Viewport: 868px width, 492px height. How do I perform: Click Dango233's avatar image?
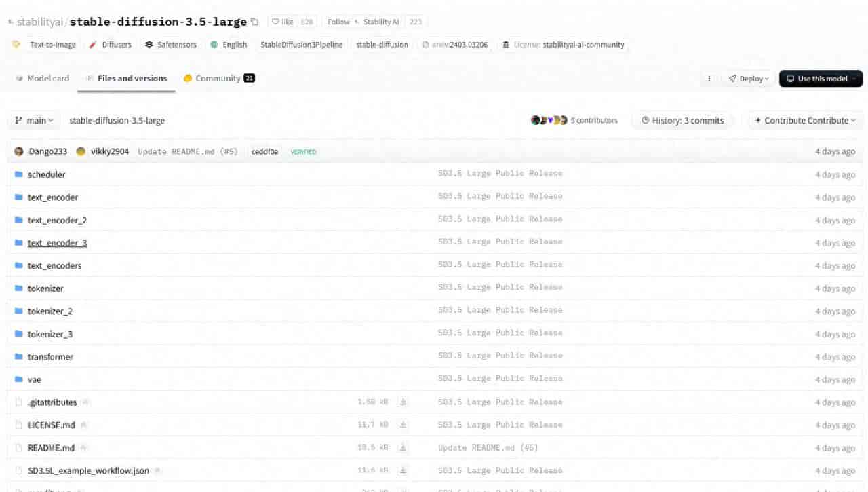(x=19, y=152)
